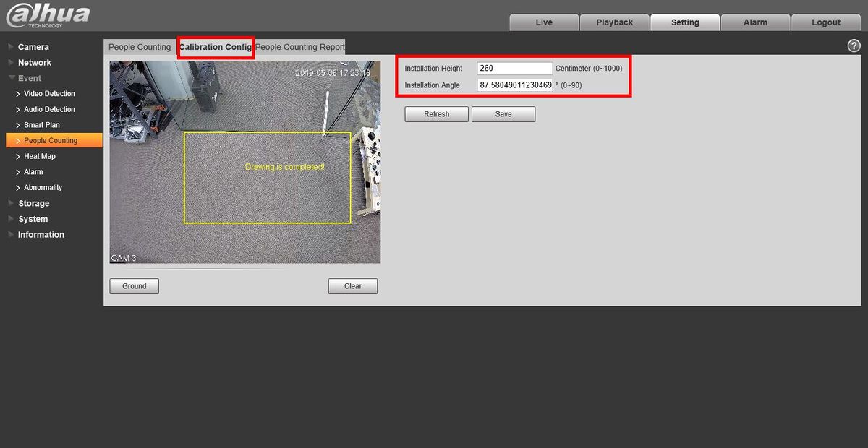Open Audio Detection settings

(49, 110)
